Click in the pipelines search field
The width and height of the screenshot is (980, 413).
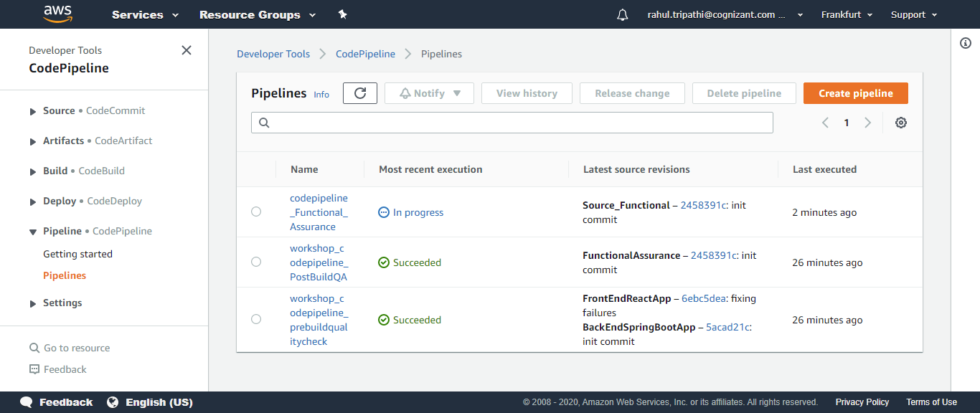[512, 123]
